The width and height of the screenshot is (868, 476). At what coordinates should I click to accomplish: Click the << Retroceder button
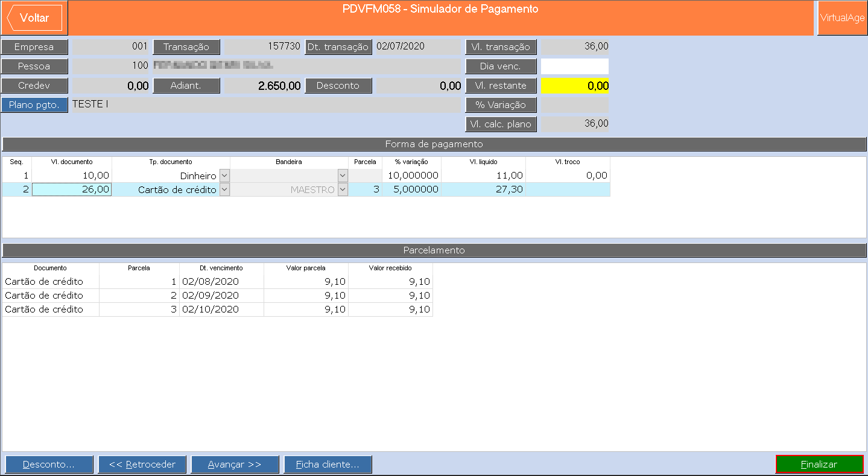pyautogui.click(x=142, y=465)
